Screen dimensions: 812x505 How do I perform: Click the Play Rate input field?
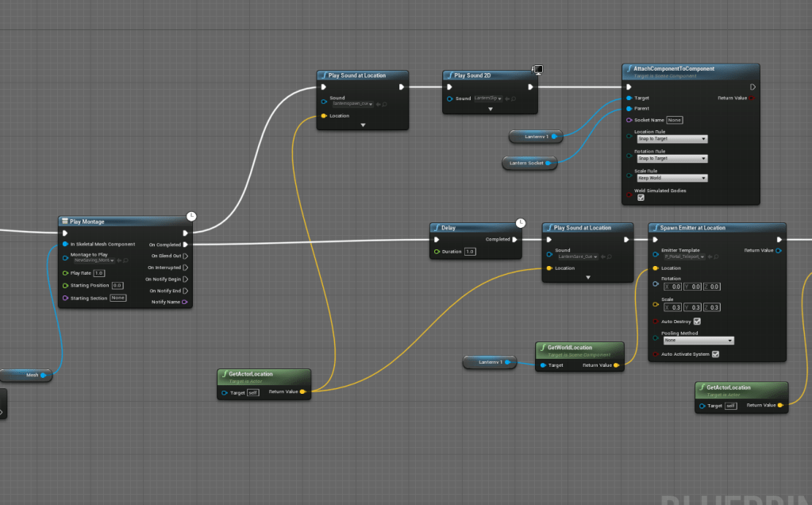pos(99,273)
